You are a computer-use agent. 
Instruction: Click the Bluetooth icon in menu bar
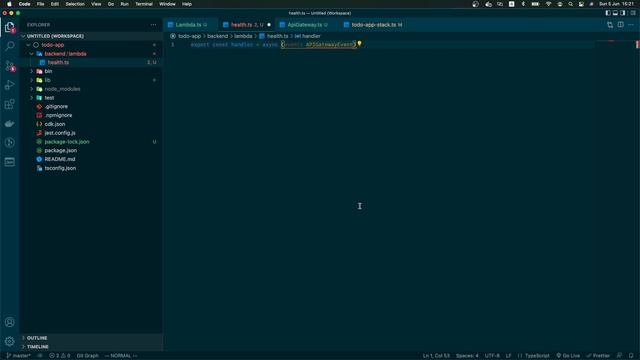[x=523, y=4]
